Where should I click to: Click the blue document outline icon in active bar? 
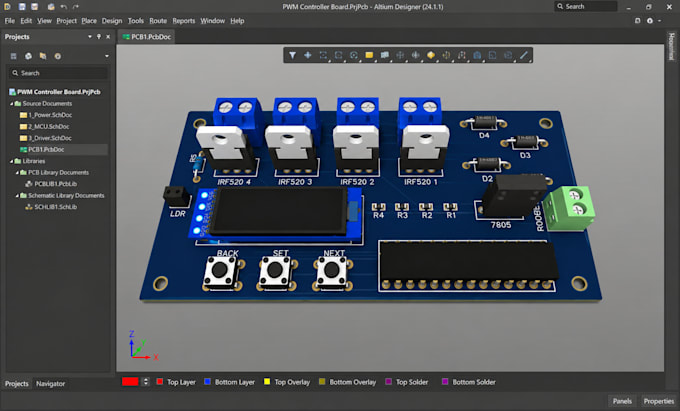[x=493, y=55]
